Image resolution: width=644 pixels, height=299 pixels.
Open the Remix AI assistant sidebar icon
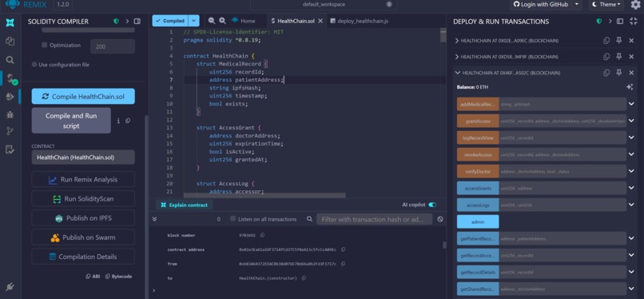tap(10, 23)
